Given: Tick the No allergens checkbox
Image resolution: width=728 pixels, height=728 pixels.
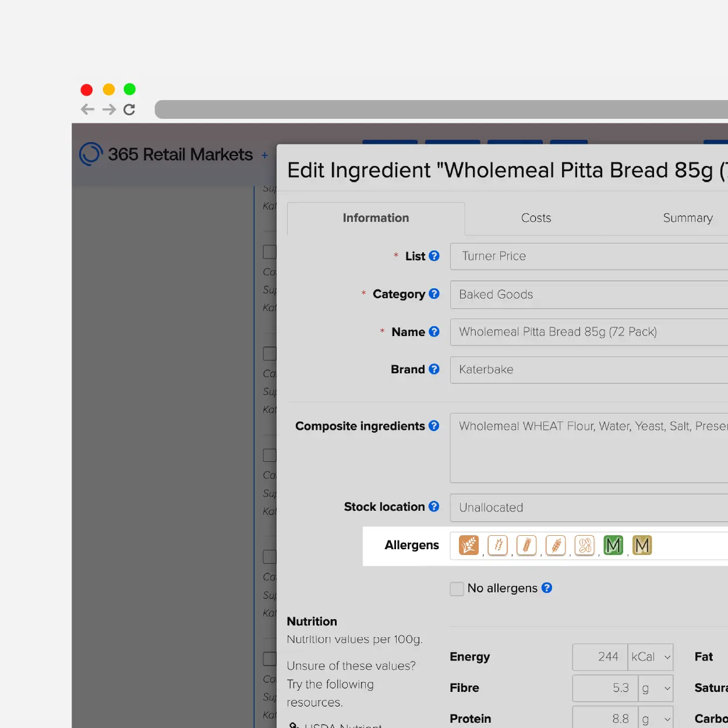Looking at the screenshot, I should 457,589.
